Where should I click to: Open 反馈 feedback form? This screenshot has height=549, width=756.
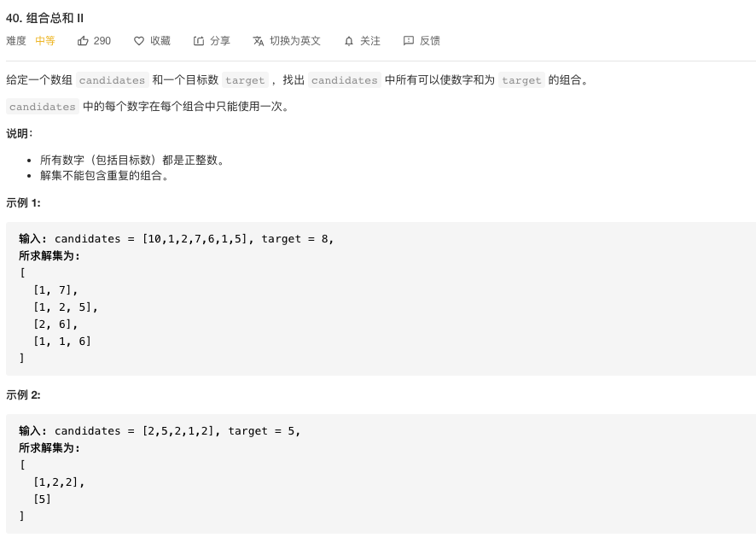[x=429, y=41]
